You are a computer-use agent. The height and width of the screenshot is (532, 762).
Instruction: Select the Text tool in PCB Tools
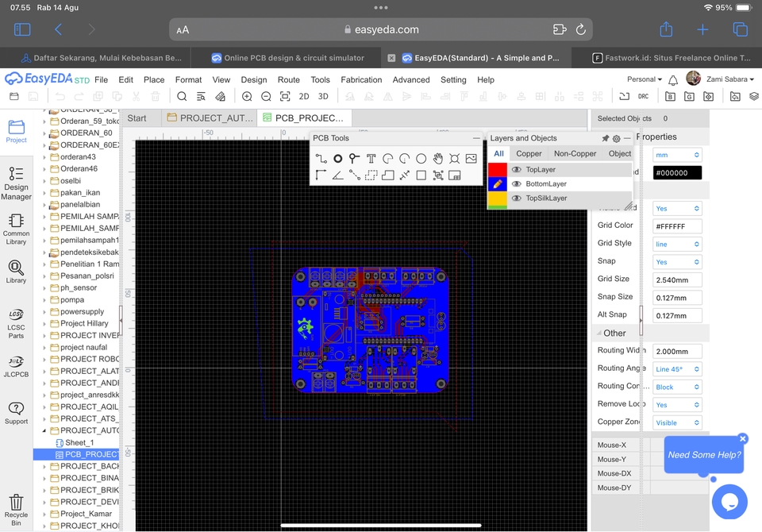pyautogui.click(x=371, y=158)
